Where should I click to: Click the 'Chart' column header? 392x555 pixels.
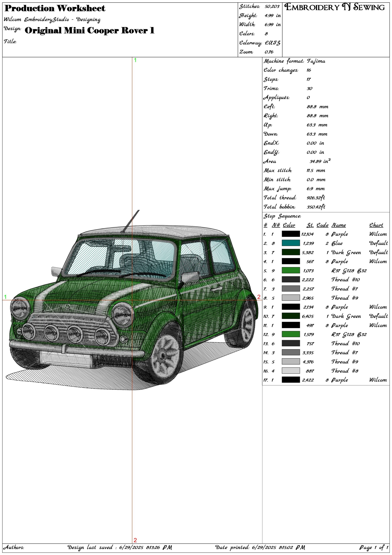(x=376, y=225)
